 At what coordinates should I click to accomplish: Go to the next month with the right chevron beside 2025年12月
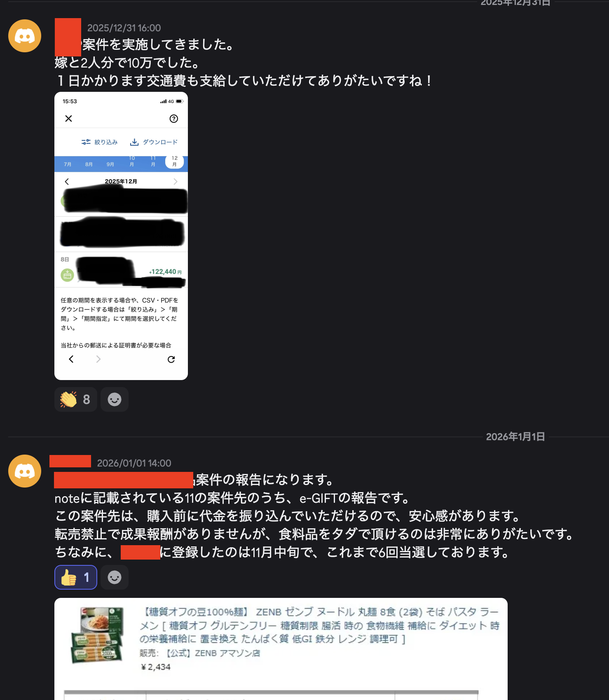[176, 182]
